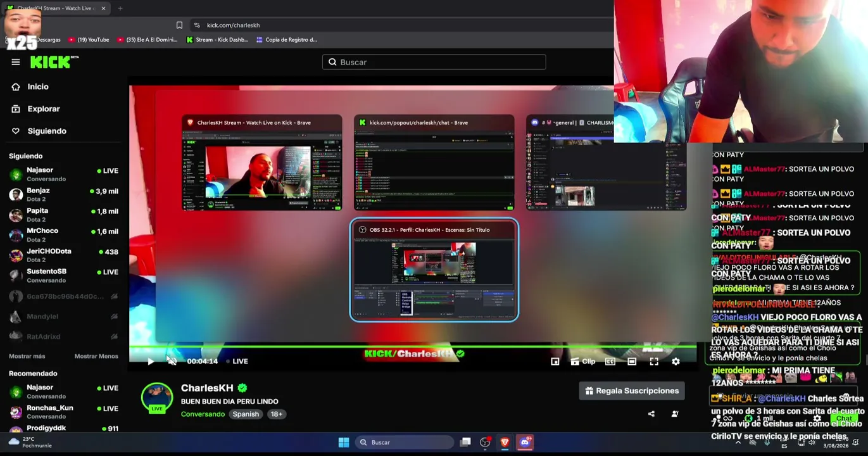Image resolution: width=868 pixels, height=456 pixels.
Task: Create a Clip from the stream
Action: [x=583, y=362]
